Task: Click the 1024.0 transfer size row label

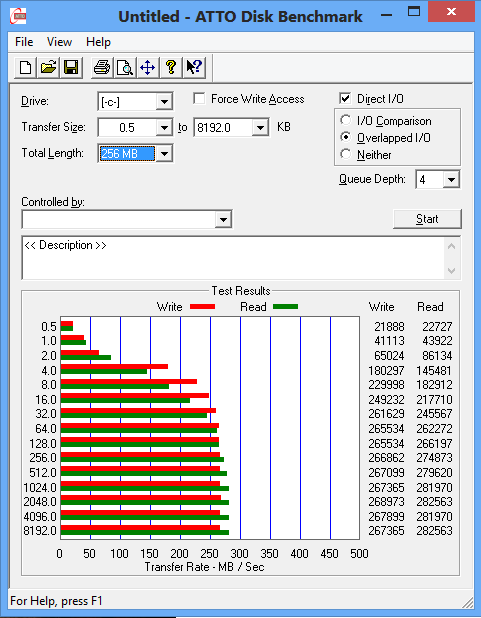Action: [40, 488]
